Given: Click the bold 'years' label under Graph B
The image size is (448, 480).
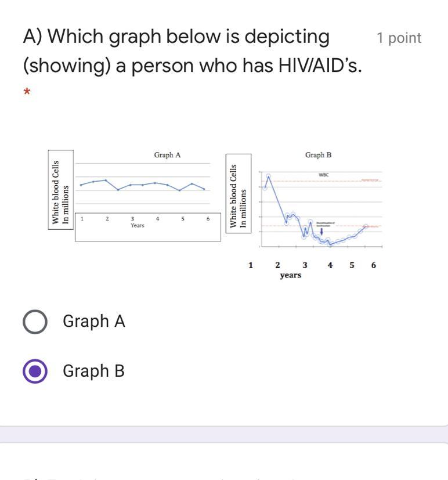Looking at the screenshot, I should [290, 275].
